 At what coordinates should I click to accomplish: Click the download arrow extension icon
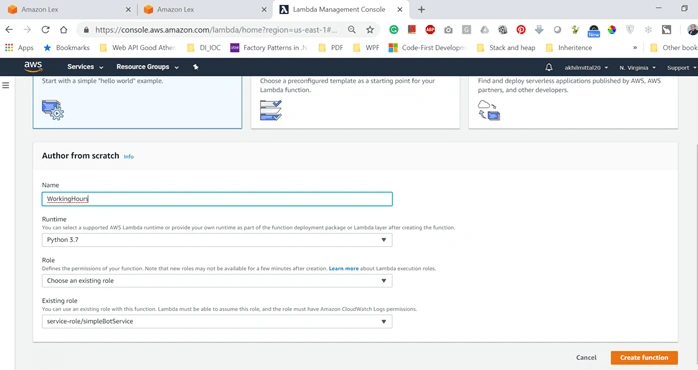click(539, 30)
